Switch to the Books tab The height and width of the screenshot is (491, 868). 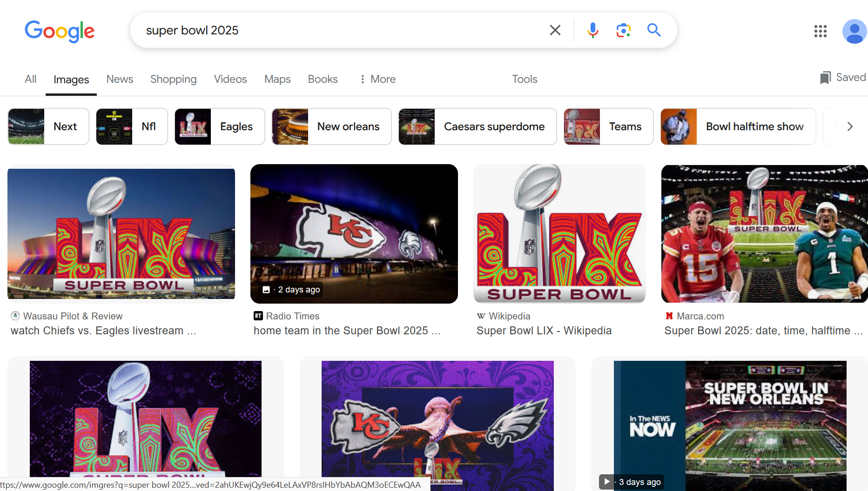323,79
